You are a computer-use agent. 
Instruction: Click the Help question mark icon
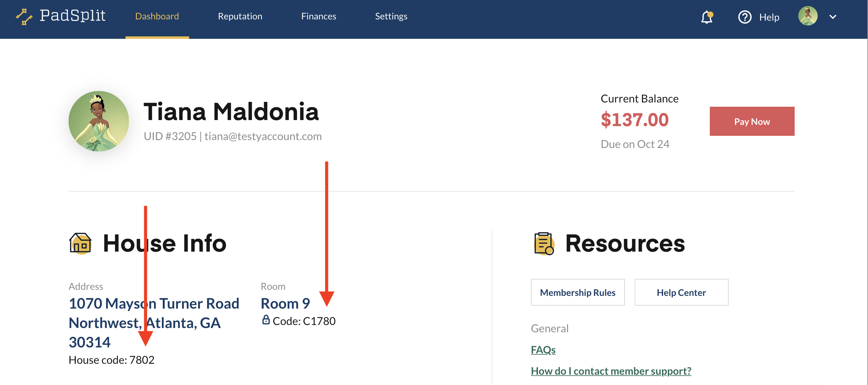point(745,17)
